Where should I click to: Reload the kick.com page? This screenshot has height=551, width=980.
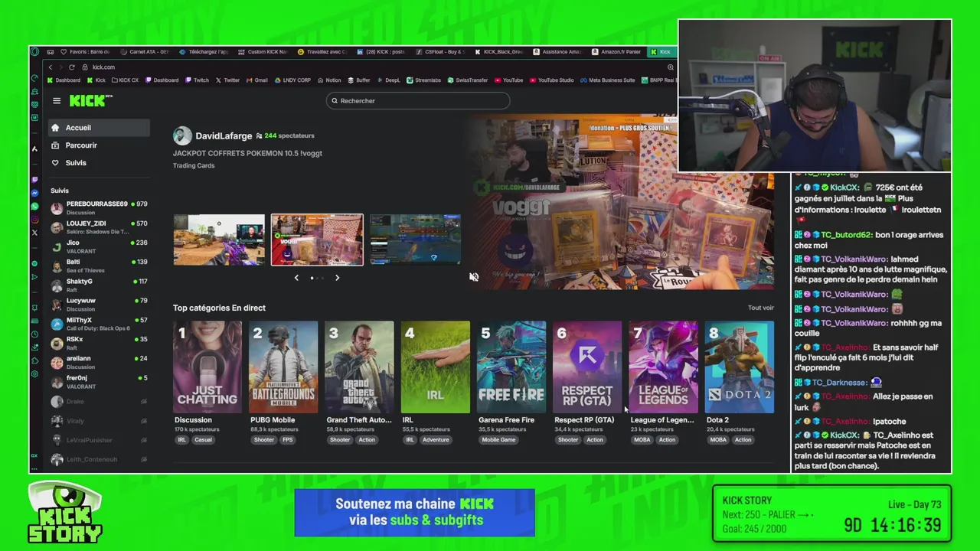[x=72, y=67]
